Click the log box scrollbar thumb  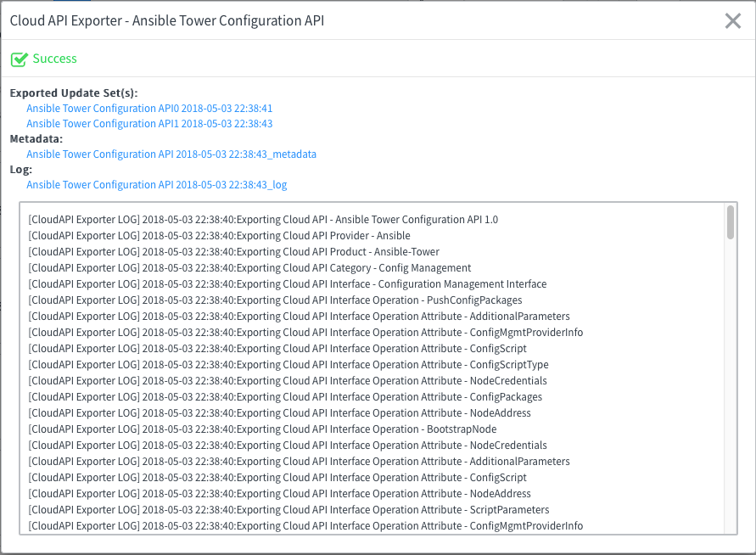(x=731, y=221)
